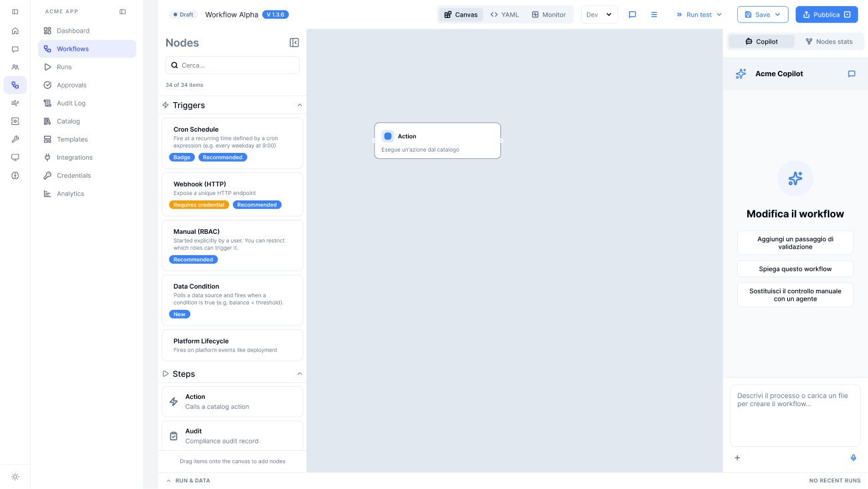Open the Dev environment dropdown
Screen dimensions: 868x489
(599, 15)
